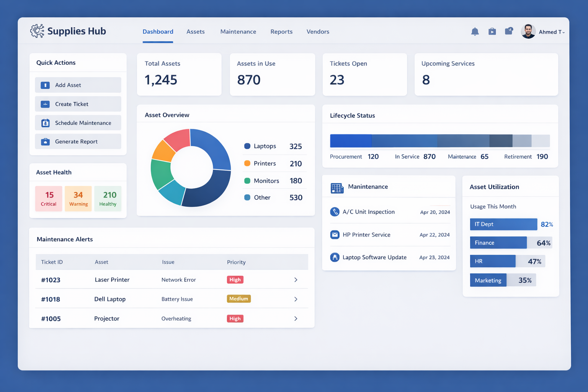
Task: Open the video briefcase icon in the header
Action: pos(492,32)
